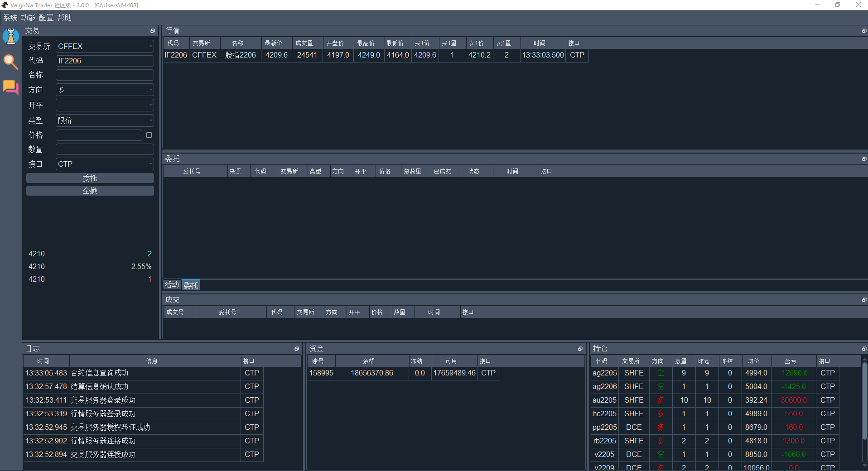Float the 行情 panel using its header icon

pyautogui.click(x=864, y=31)
